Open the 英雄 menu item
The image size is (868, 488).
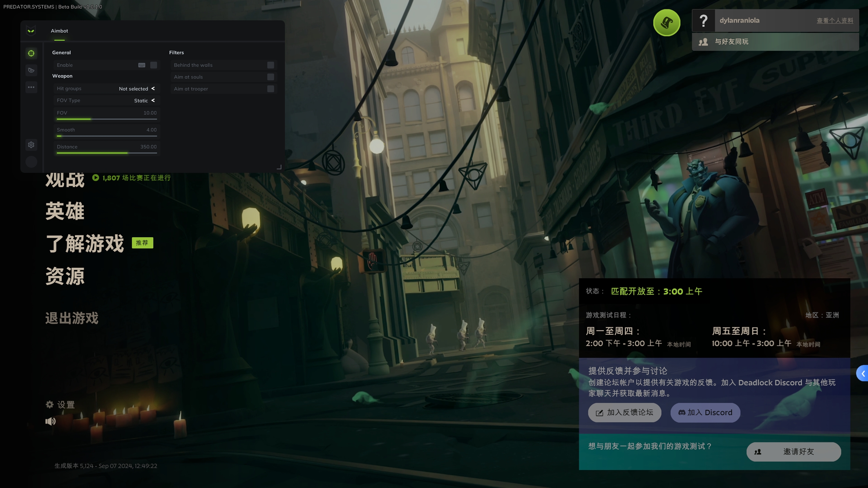(65, 211)
